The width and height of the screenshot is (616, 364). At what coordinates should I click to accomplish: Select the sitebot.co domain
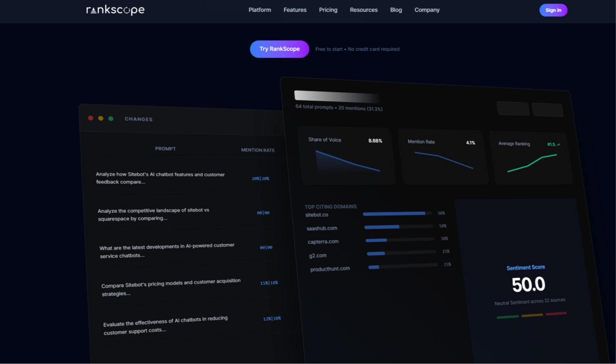click(x=317, y=215)
